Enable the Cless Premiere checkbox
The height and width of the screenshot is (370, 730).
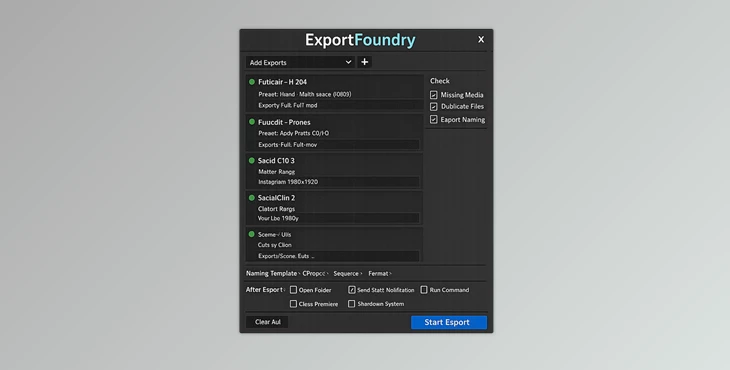click(x=293, y=304)
